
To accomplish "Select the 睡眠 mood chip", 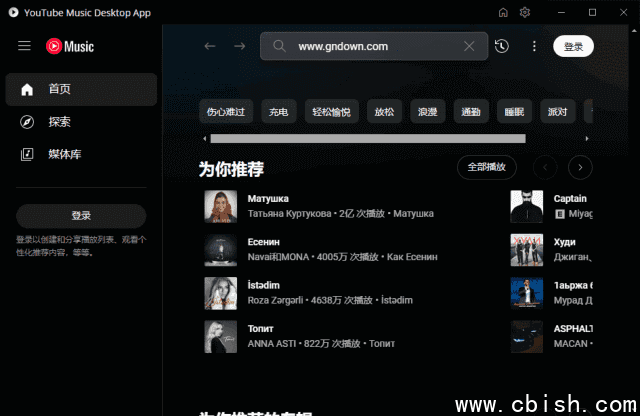I will (514, 112).
